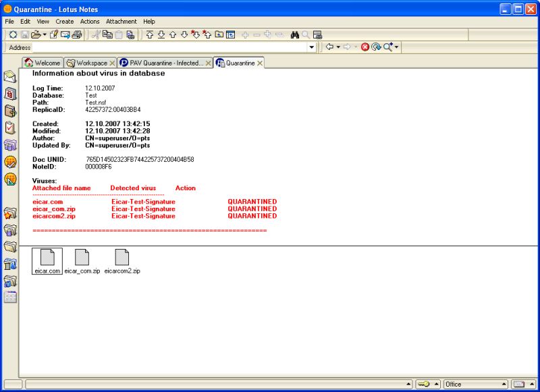Open the Actions menu

90,22
